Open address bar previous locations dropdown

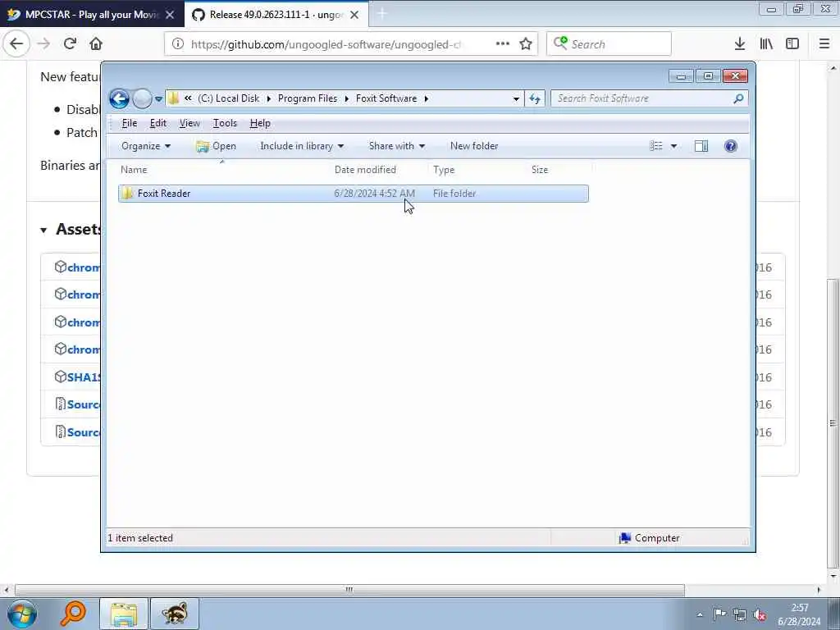[x=516, y=98]
